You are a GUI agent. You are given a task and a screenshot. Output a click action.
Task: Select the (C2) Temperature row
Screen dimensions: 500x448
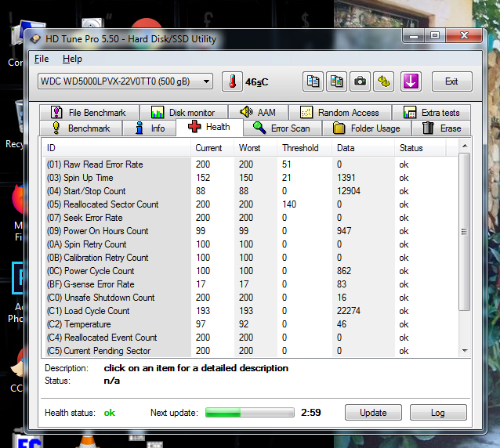(x=250, y=324)
